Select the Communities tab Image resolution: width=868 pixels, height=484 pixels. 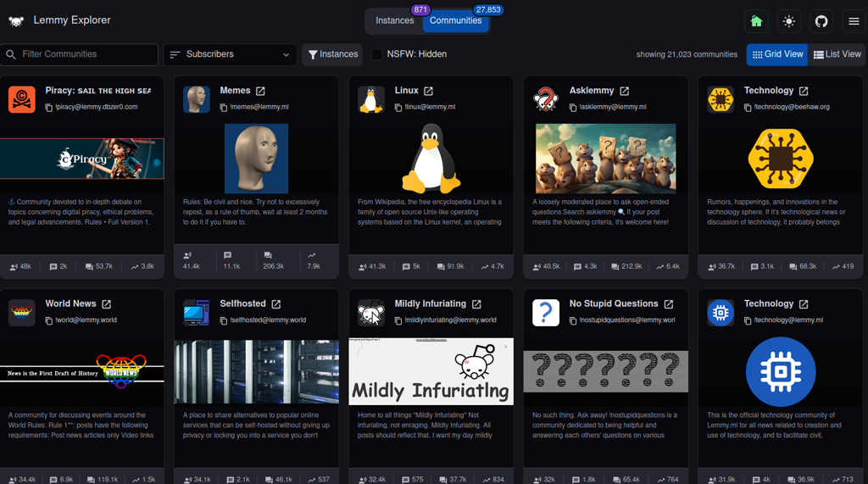pos(455,20)
